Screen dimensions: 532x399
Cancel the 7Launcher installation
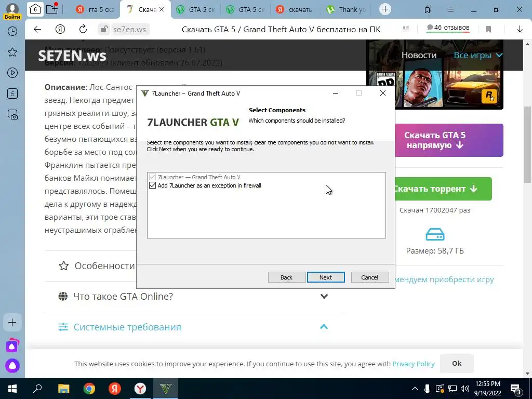369,277
